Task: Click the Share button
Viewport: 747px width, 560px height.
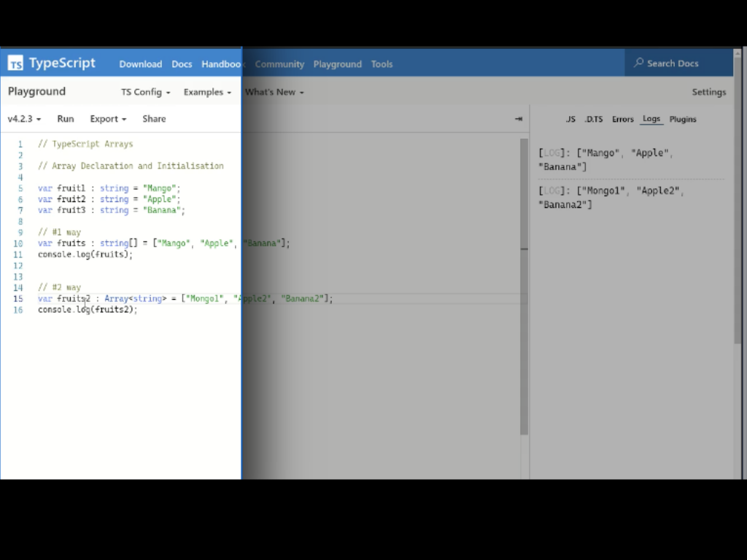Action: (x=153, y=118)
